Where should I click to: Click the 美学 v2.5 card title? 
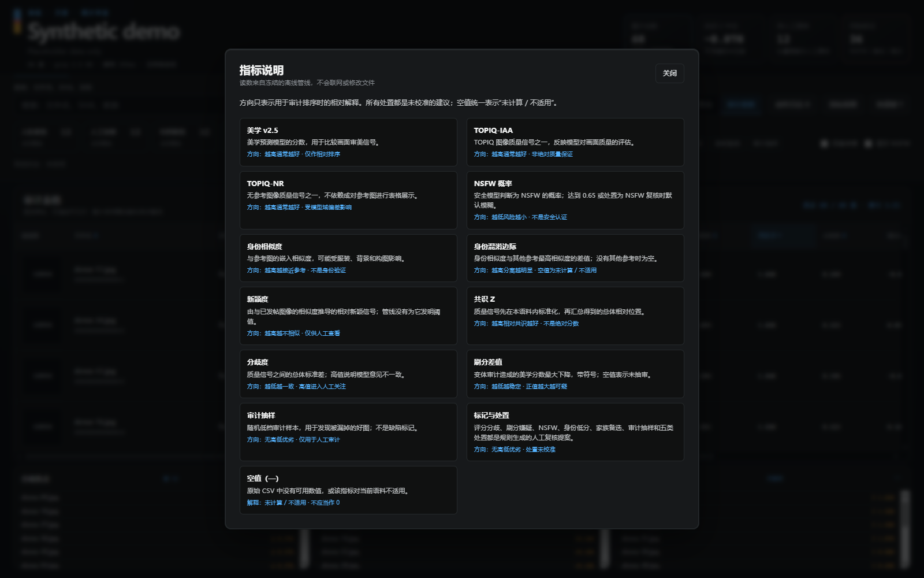tap(263, 131)
